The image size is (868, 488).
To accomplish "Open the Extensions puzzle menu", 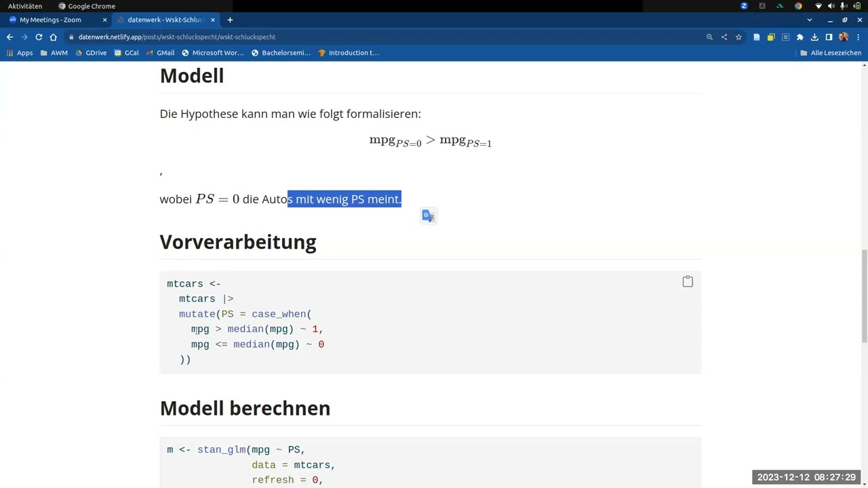I will [x=800, y=37].
